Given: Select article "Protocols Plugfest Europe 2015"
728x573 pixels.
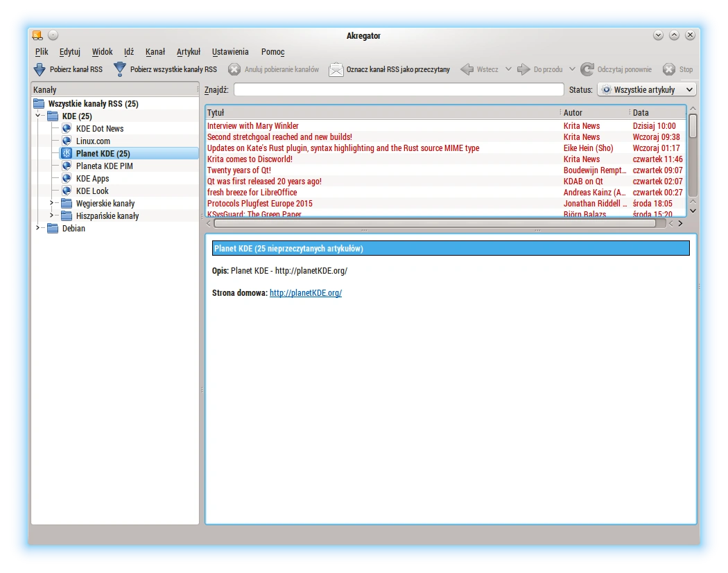Looking at the screenshot, I should click(260, 204).
